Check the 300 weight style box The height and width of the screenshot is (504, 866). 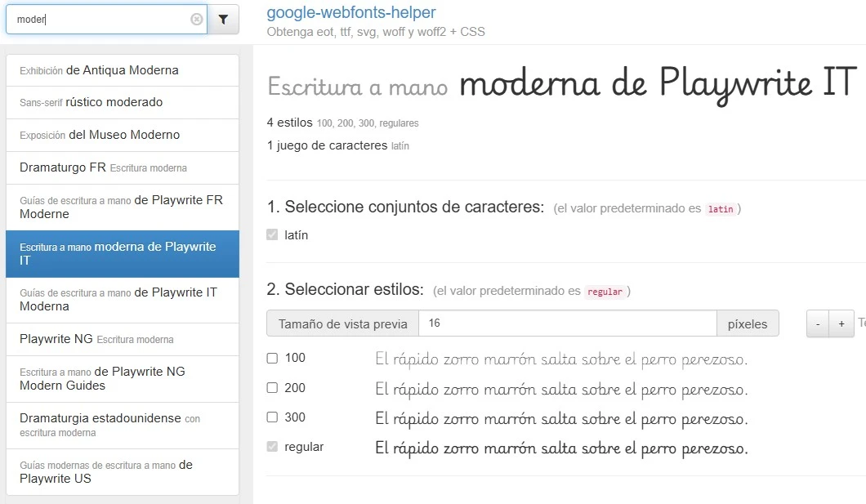(x=272, y=417)
